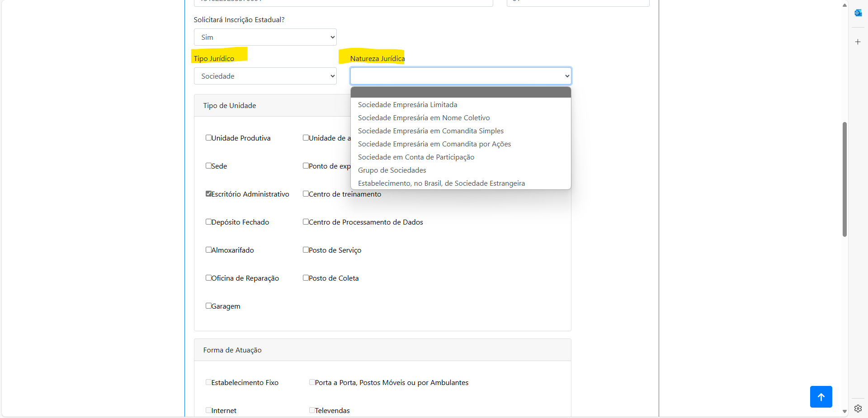This screenshot has height=418, width=868.
Task: Check the Centro de treinamento checkbox
Action: pyautogui.click(x=306, y=194)
